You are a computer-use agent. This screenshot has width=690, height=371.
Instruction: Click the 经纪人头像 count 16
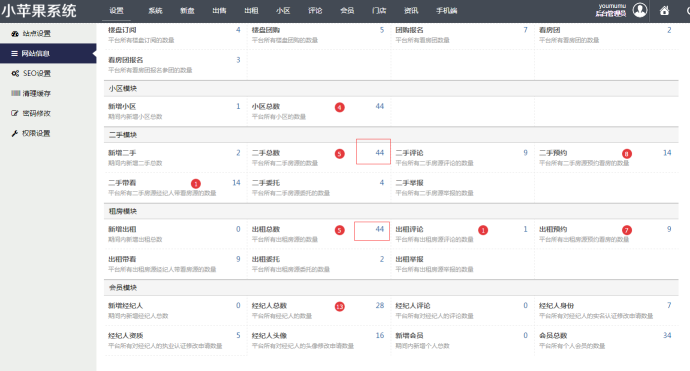click(x=380, y=335)
